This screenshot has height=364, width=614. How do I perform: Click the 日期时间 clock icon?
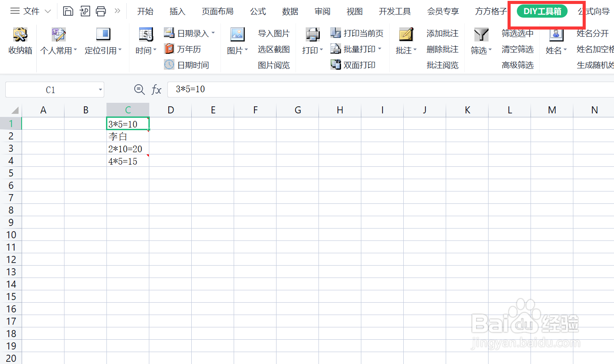[x=169, y=64]
